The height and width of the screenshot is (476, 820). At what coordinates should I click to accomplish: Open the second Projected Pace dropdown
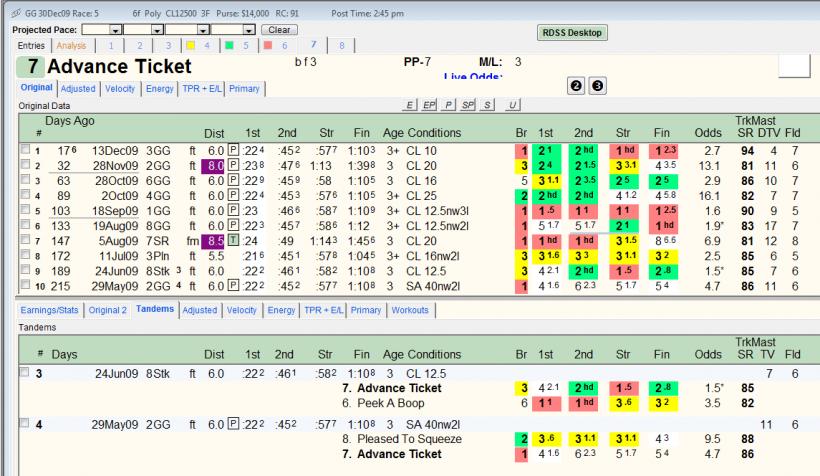[x=157, y=30]
